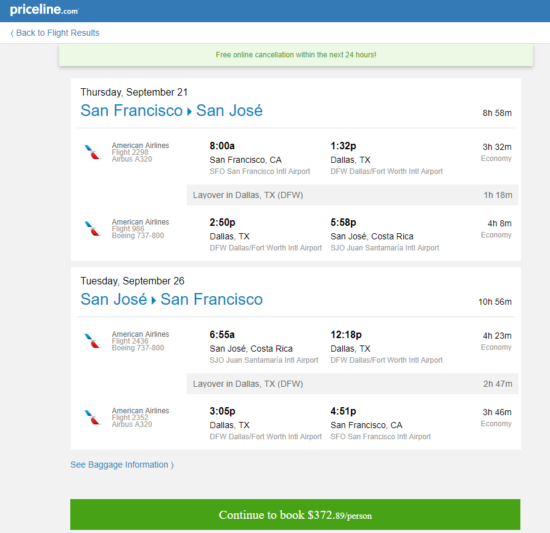Click the 5:58p San José arrival time
Image resolution: width=550 pixels, height=533 pixels.
coord(343,222)
